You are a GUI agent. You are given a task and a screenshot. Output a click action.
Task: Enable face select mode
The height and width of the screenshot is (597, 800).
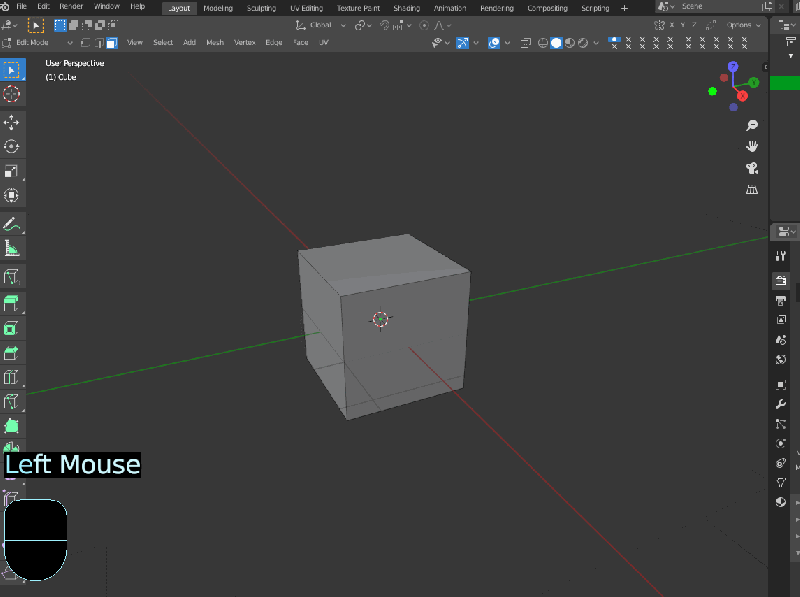click(113, 42)
